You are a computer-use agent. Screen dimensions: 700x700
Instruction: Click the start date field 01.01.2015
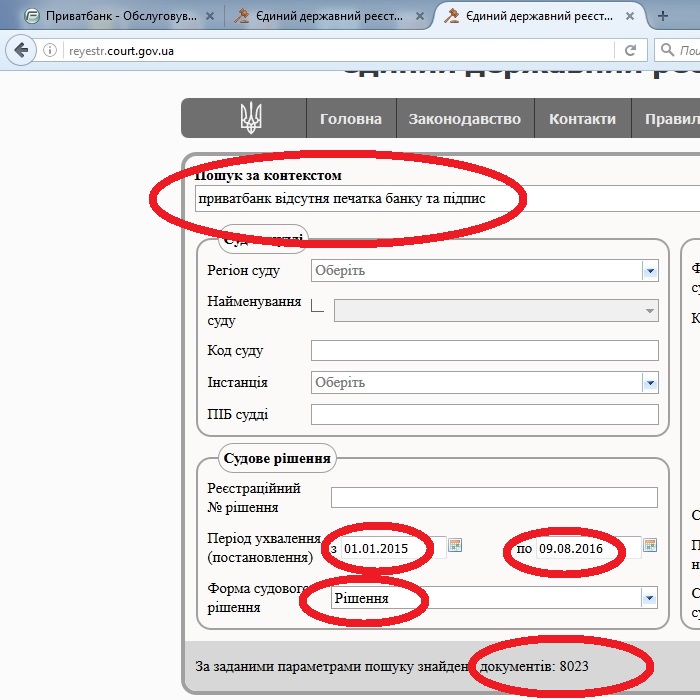393,548
